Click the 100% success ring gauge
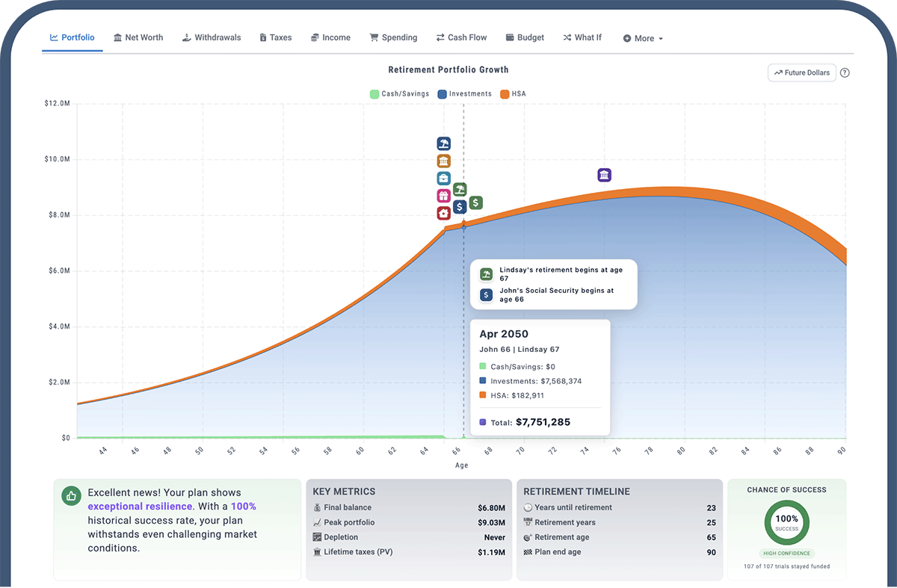Image resolution: width=897 pixels, height=588 pixels. pyautogui.click(x=786, y=523)
